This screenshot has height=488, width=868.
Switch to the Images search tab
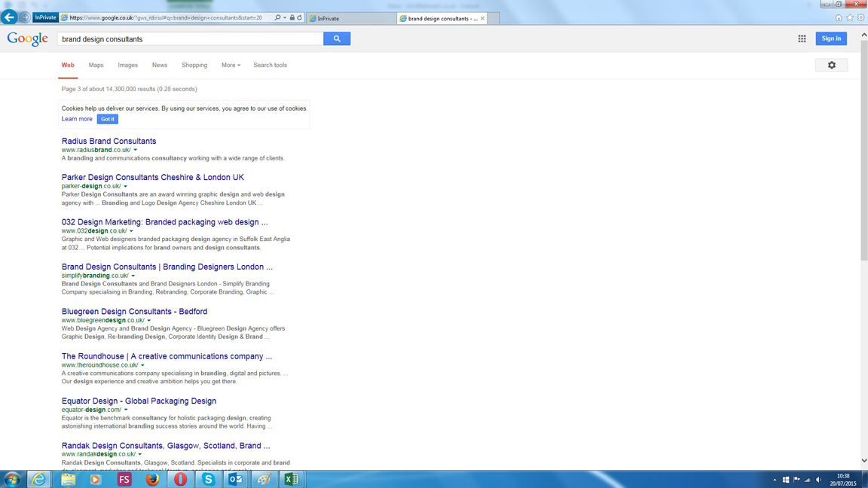pyautogui.click(x=127, y=66)
